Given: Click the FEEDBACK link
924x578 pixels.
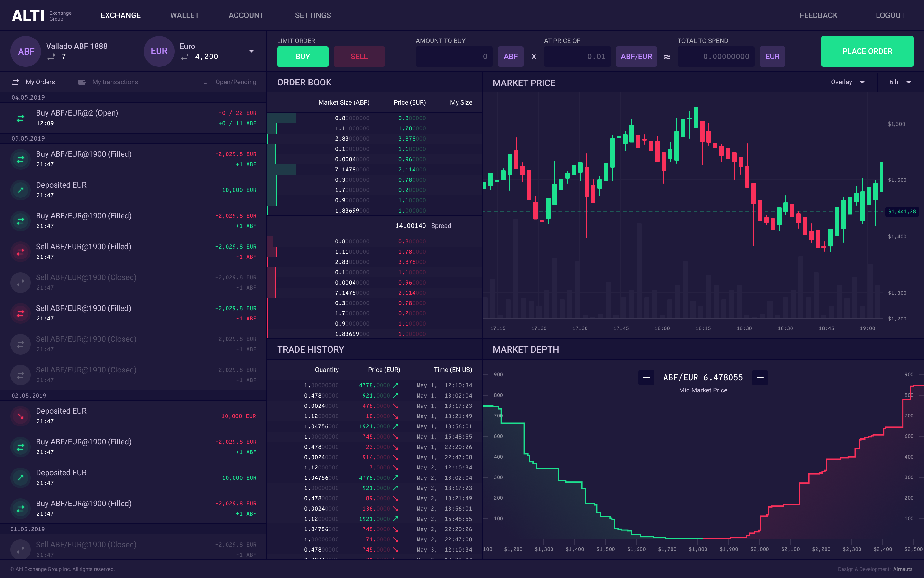Looking at the screenshot, I should (819, 15).
